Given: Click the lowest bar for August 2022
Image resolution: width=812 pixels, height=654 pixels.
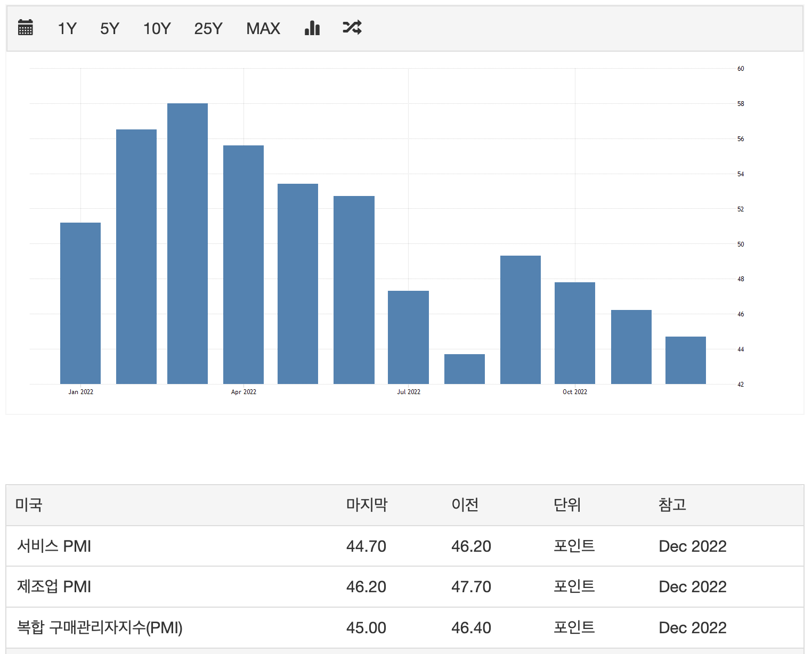Looking at the screenshot, I should coord(465,369).
